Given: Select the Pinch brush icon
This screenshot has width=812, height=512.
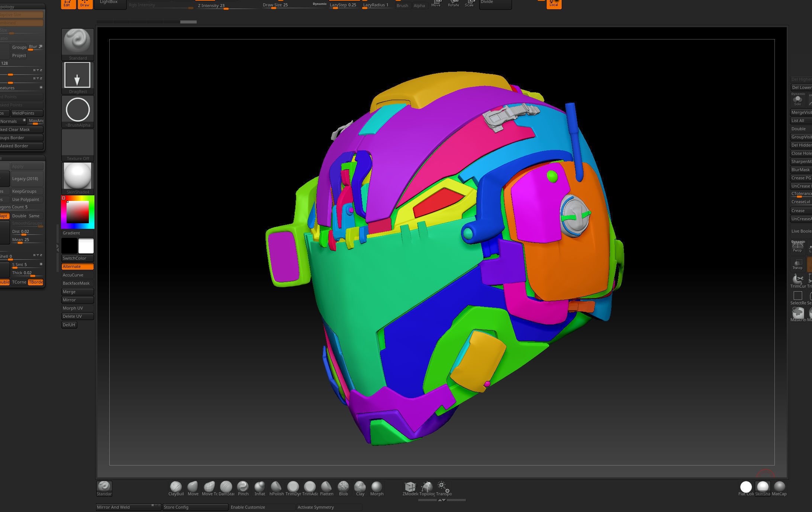Looking at the screenshot, I should tap(243, 487).
